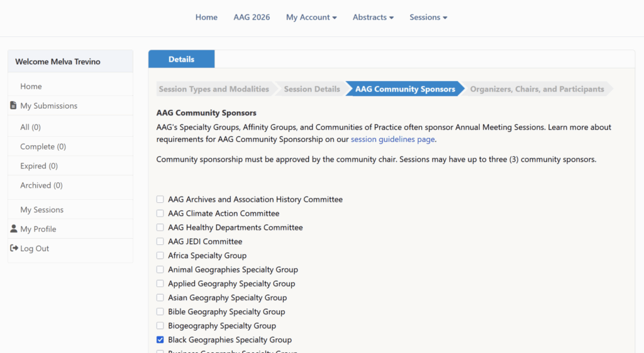
Task: Expand the Sessions dropdown
Action: tap(428, 17)
